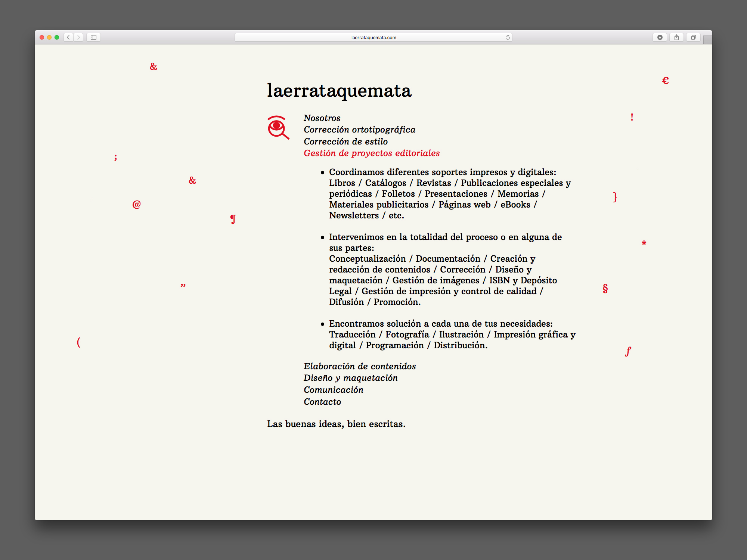Close the Safari window with red button
The width and height of the screenshot is (747, 560).
[42, 37]
